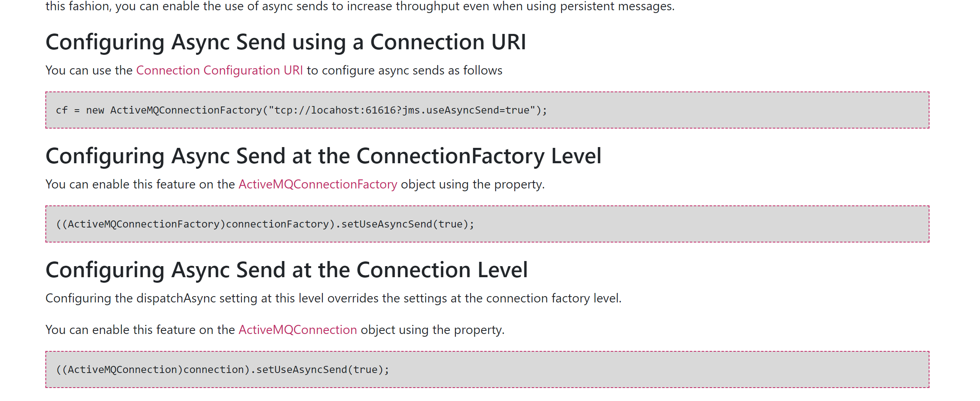Open the Connection Configuration URI link

pyautogui.click(x=219, y=71)
